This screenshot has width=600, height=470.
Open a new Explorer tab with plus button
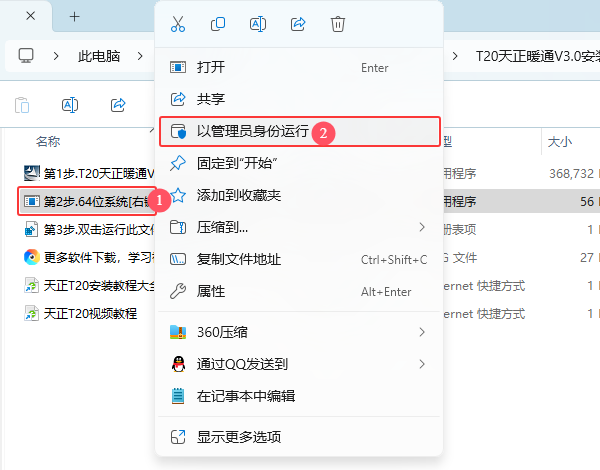(75, 16)
